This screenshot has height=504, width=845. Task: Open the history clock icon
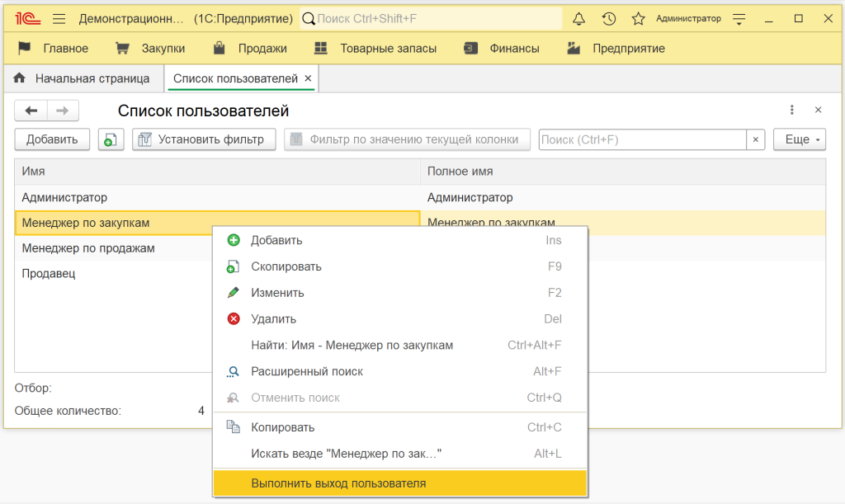(609, 19)
